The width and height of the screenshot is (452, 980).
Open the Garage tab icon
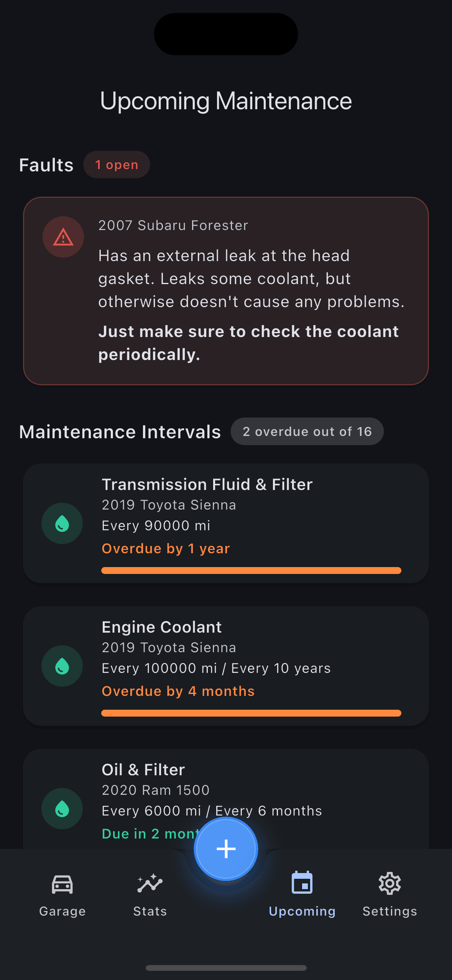[62, 885]
